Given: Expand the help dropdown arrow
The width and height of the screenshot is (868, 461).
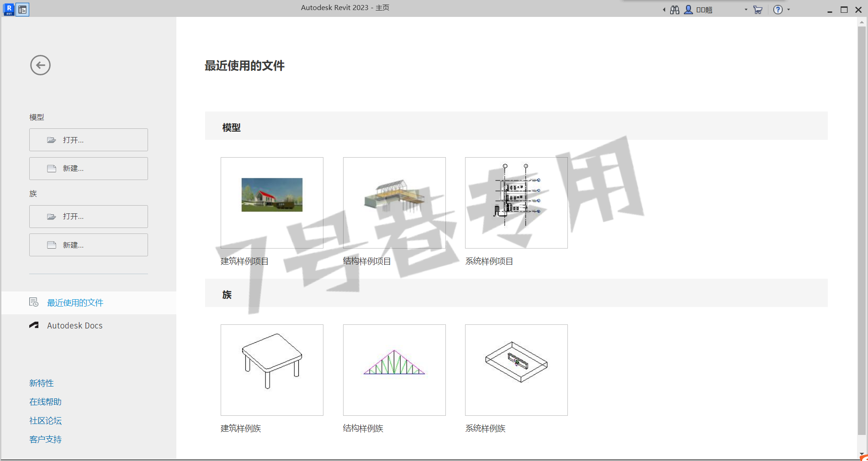Looking at the screenshot, I should pos(789,10).
